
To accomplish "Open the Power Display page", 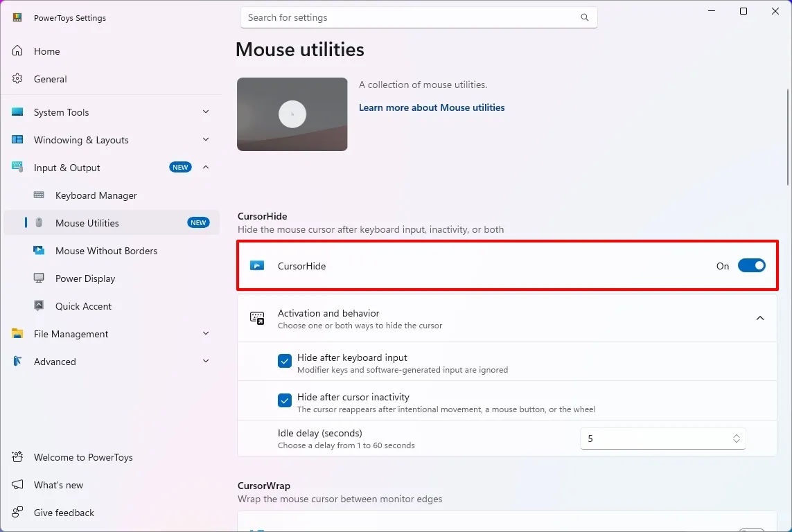I will click(112, 278).
